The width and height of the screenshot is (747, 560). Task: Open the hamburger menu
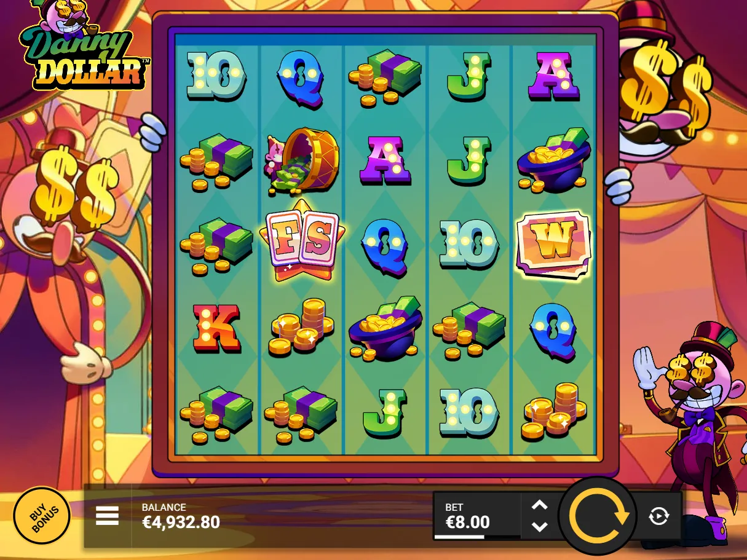click(x=107, y=516)
